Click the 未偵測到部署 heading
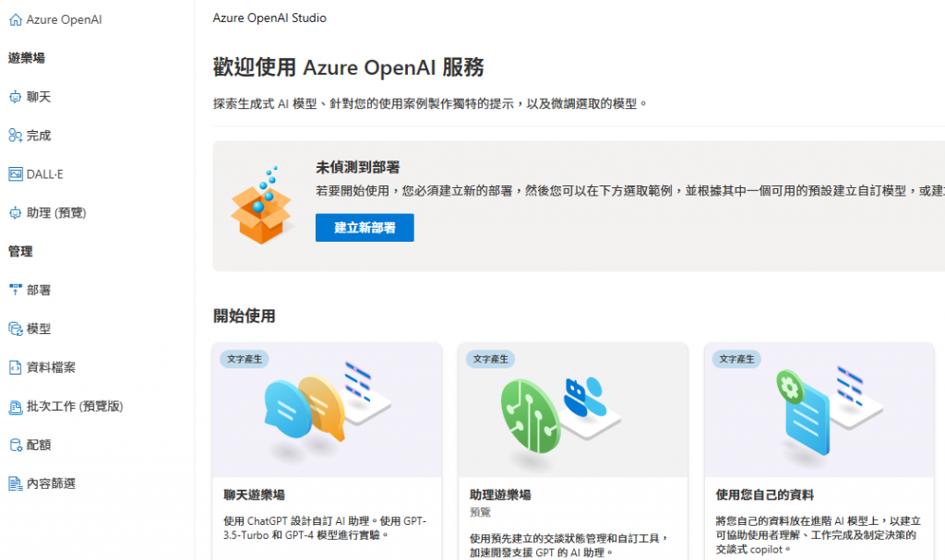Viewport: 945px width, 560px height. click(358, 167)
